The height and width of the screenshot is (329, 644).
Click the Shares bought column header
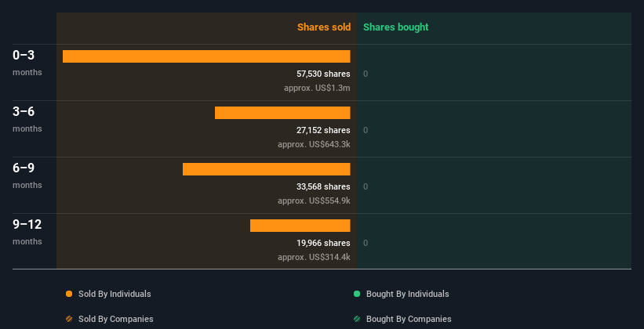(x=396, y=27)
